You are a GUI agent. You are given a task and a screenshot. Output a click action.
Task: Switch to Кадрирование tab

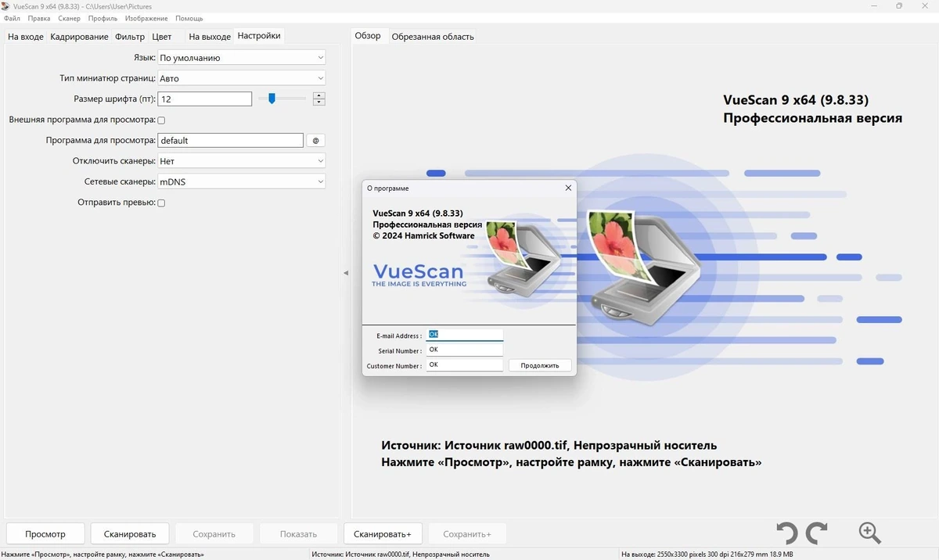tap(79, 37)
